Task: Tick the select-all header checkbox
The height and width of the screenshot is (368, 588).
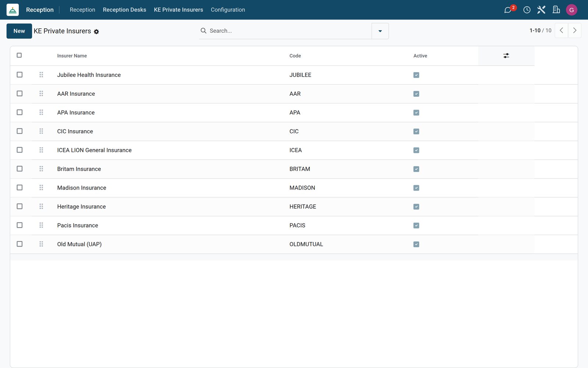Action: (19, 55)
